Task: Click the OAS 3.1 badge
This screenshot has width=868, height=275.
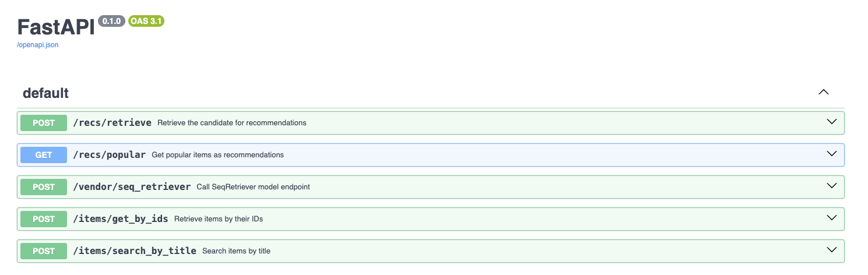Action: (146, 21)
